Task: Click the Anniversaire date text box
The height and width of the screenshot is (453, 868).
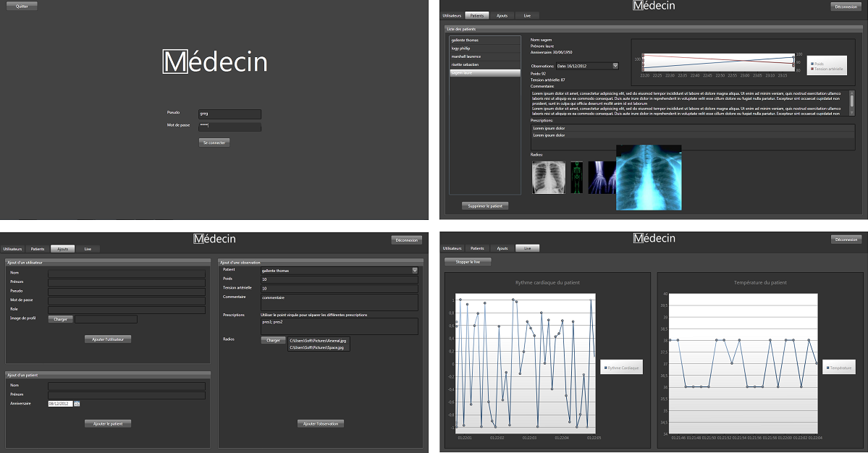Action: click(60, 404)
